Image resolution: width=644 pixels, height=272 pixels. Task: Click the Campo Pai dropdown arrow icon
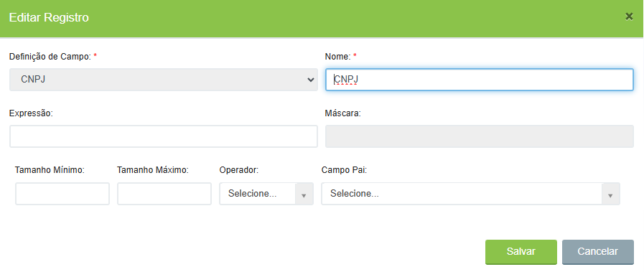point(610,194)
